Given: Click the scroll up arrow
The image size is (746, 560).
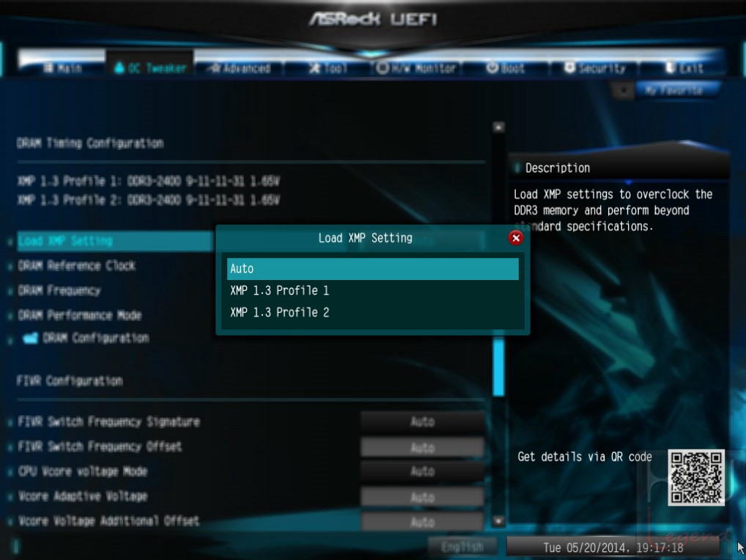Looking at the screenshot, I should [x=498, y=127].
